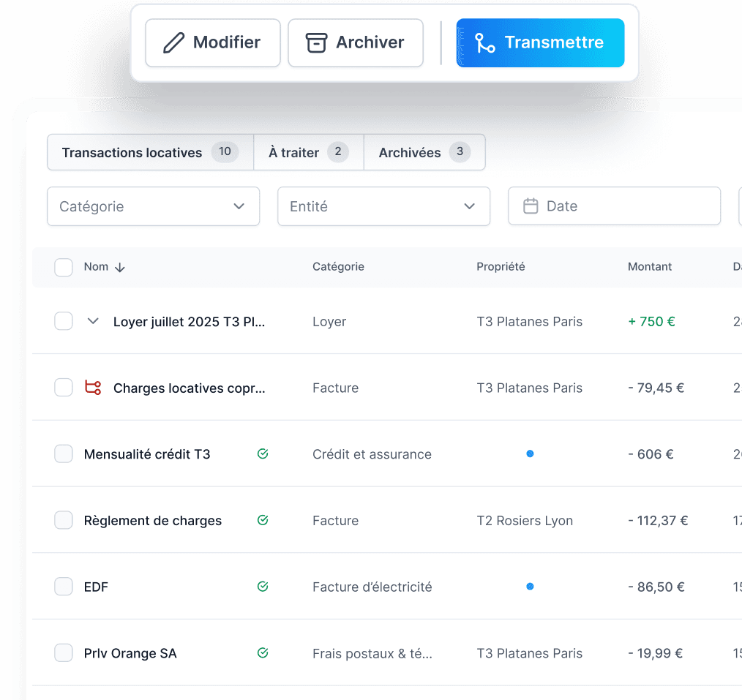The width and height of the screenshot is (742, 700).
Task: Open the Catégorie filter dropdown
Action: point(154,206)
